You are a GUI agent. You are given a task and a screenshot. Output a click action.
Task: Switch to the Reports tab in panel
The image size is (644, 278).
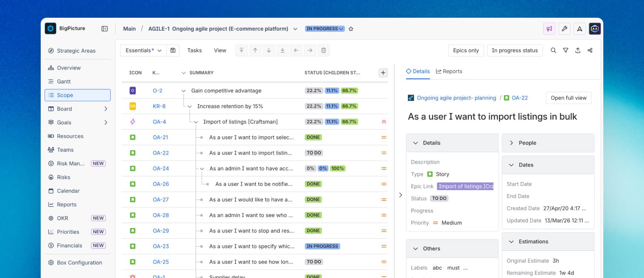[449, 71]
